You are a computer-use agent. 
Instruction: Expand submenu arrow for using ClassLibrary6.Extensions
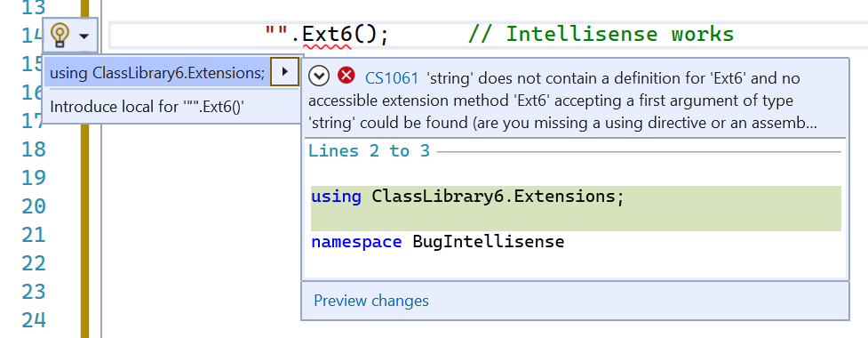click(284, 71)
